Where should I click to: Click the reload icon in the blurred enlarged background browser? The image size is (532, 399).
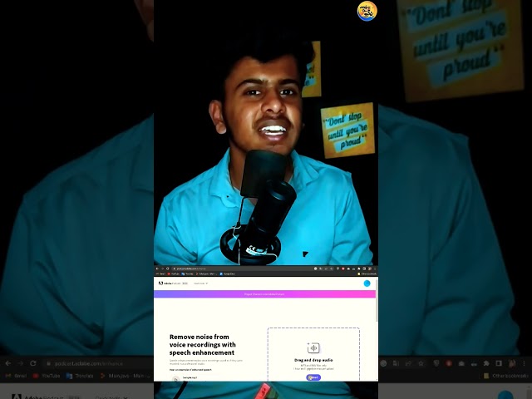pyautogui.click(x=33, y=363)
